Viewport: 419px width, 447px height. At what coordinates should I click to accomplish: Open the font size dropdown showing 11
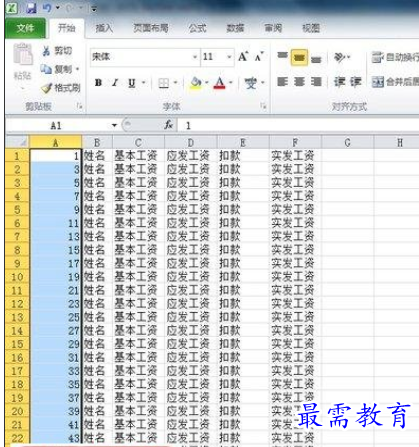(x=229, y=57)
